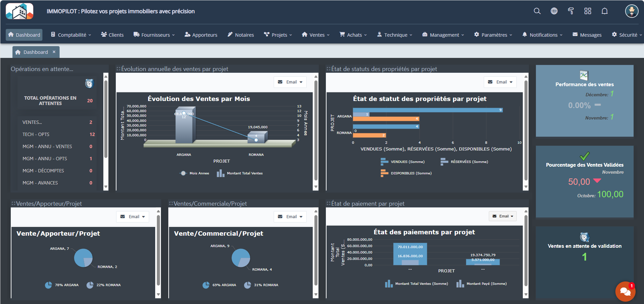The width and height of the screenshot is (644, 304).
Task: Expand the Ventes dropdown menu
Action: tap(316, 35)
